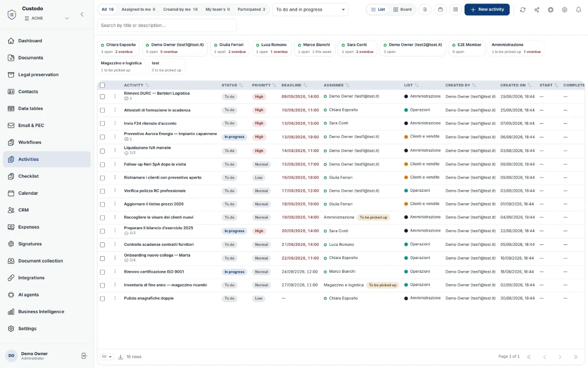The height and width of the screenshot is (368, 588).
Task: Filter by Chiara Esposito assignee card
Action: point(118,48)
